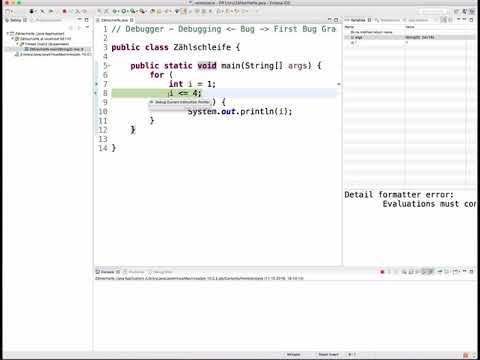This screenshot has width=480, height=360.
Task: Click the New file toolbar icon
Action: (x=7, y=12)
